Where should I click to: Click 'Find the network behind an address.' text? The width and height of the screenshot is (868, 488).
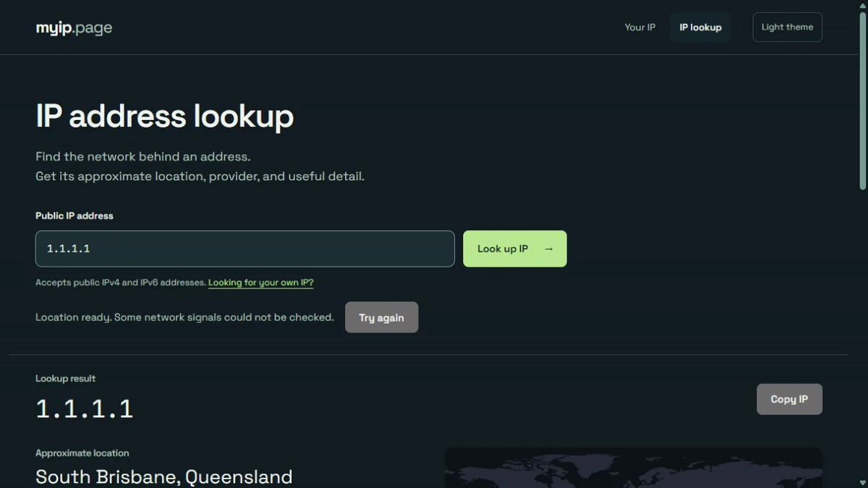[x=143, y=157]
